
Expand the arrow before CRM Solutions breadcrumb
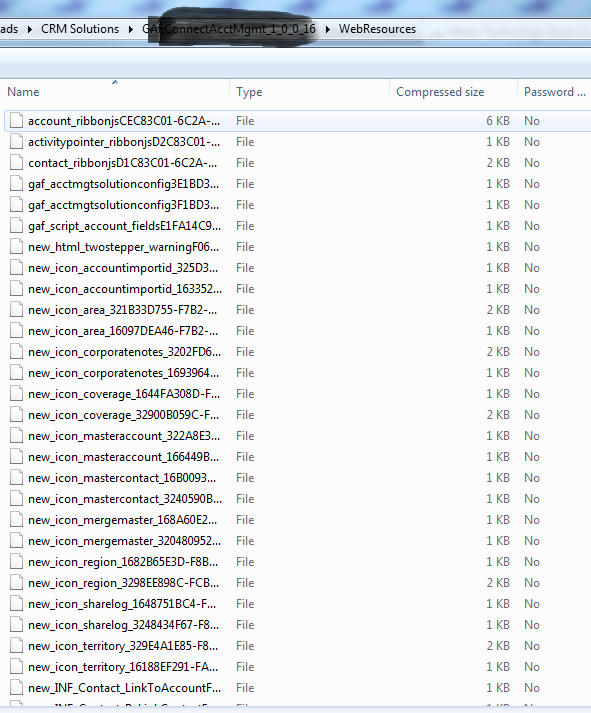(x=30, y=29)
